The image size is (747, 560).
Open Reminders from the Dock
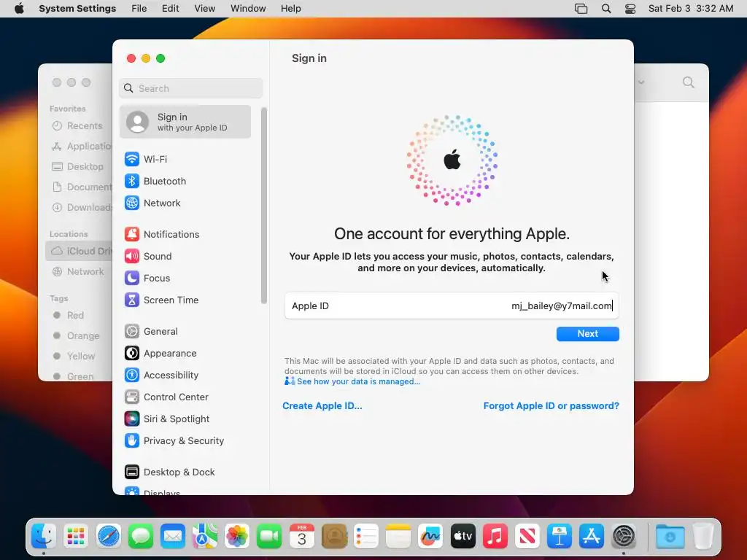366,537
